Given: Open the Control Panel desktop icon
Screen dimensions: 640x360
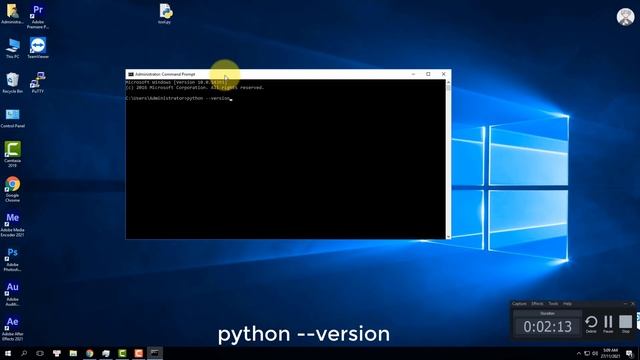Looking at the screenshot, I should click(x=12, y=118).
